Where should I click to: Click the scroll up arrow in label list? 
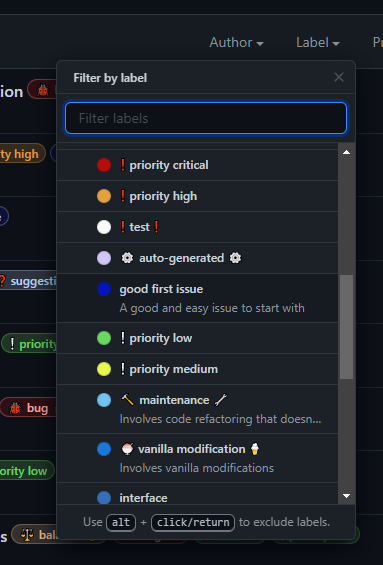[x=346, y=152]
